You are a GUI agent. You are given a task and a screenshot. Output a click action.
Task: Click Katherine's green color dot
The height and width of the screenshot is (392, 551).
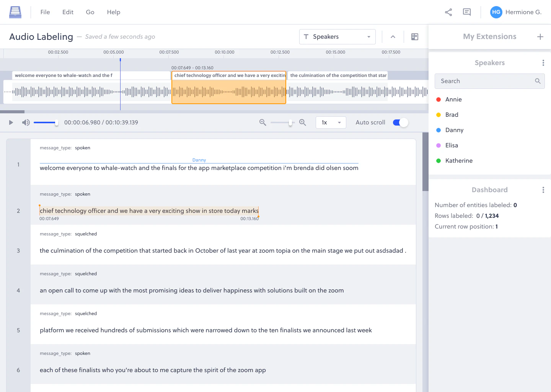tap(439, 161)
